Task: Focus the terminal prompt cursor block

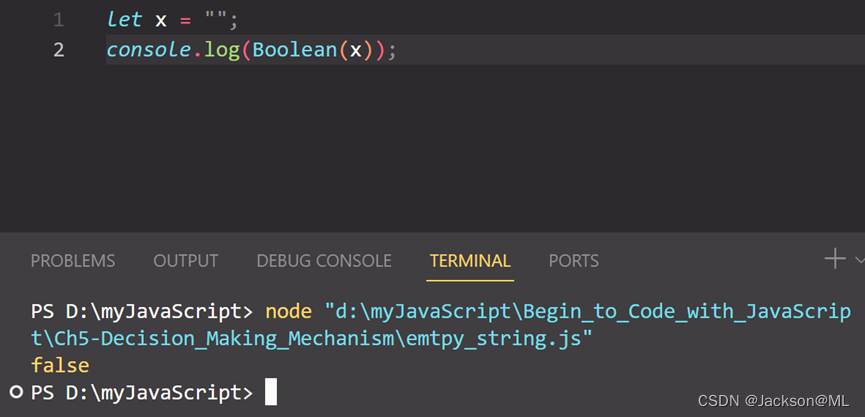Action: [x=270, y=393]
